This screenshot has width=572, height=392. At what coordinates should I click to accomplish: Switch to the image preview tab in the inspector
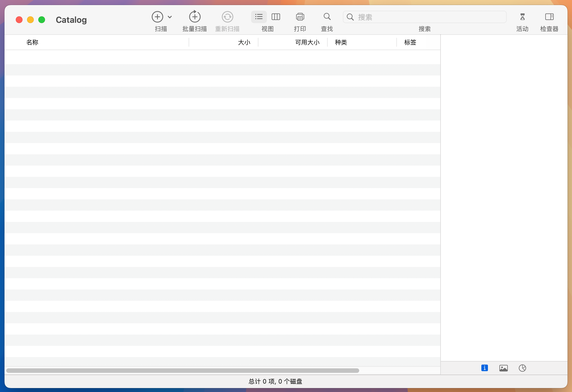coord(504,368)
